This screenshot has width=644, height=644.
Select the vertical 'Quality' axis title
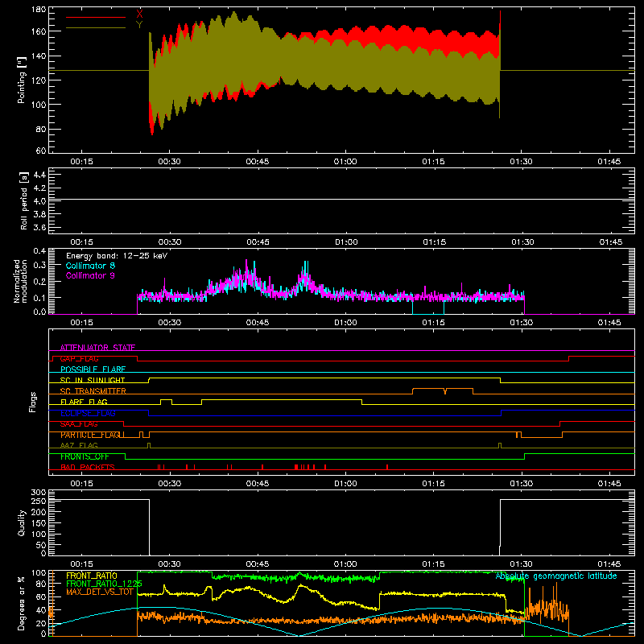pyautogui.click(x=22, y=522)
